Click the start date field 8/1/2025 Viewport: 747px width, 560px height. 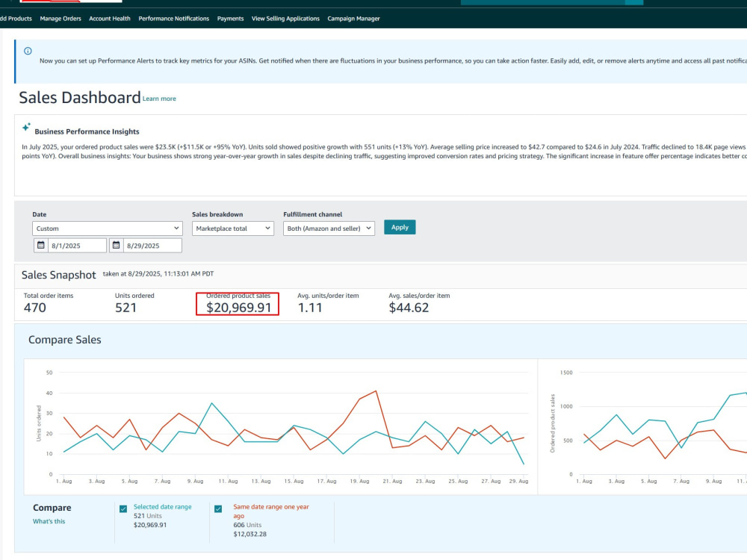[77, 245]
